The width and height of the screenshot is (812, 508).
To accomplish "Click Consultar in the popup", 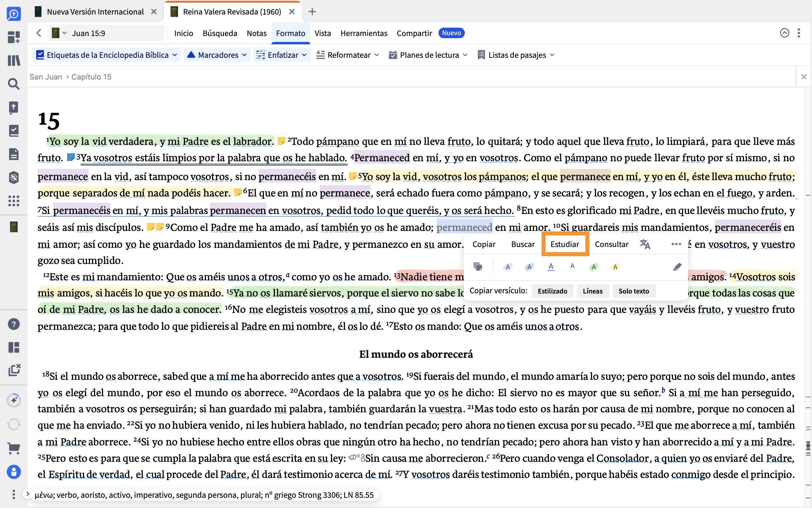I will click(x=611, y=244).
